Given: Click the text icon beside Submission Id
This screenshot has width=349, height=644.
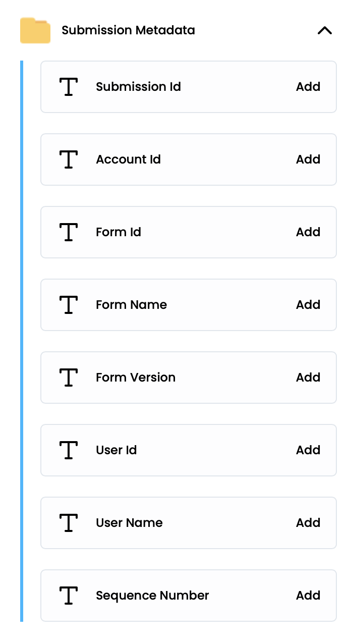Looking at the screenshot, I should tap(69, 87).
